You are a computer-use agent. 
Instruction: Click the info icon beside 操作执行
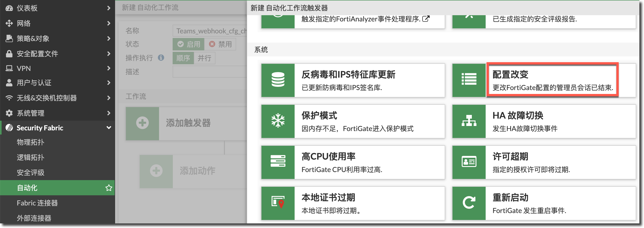click(x=161, y=58)
